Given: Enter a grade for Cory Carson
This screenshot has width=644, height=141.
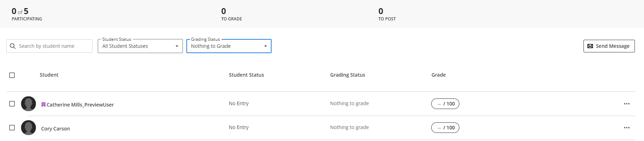Looking at the screenshot, I should tap(445, 128).
